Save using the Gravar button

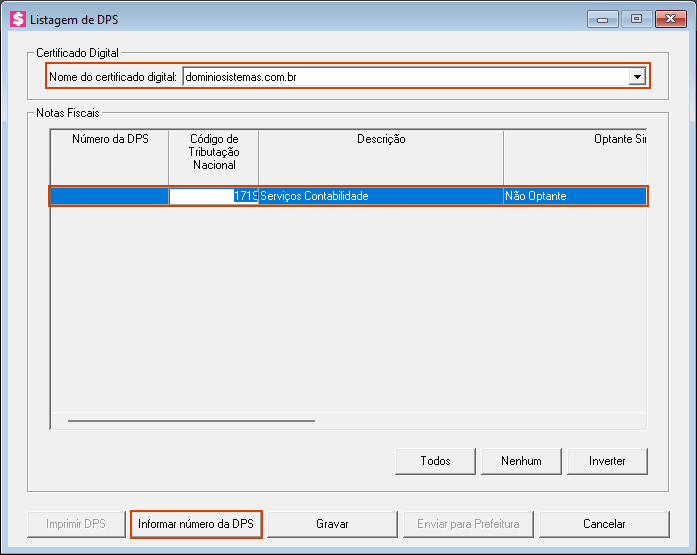tap(331, 524)
